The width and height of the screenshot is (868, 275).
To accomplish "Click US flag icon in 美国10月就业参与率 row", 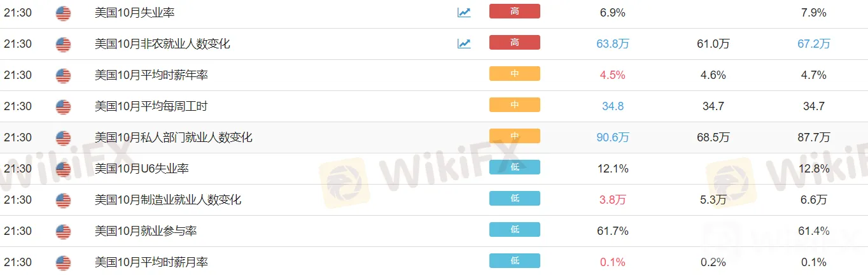I will [63, 232].
